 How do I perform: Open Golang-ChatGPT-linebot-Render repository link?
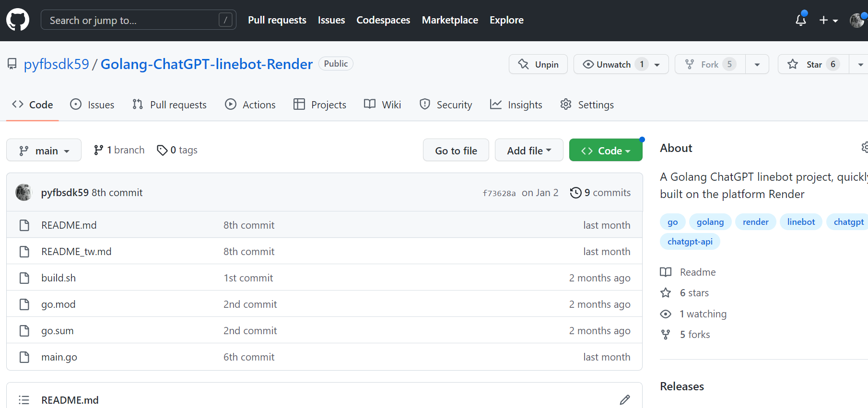point(207,64)
